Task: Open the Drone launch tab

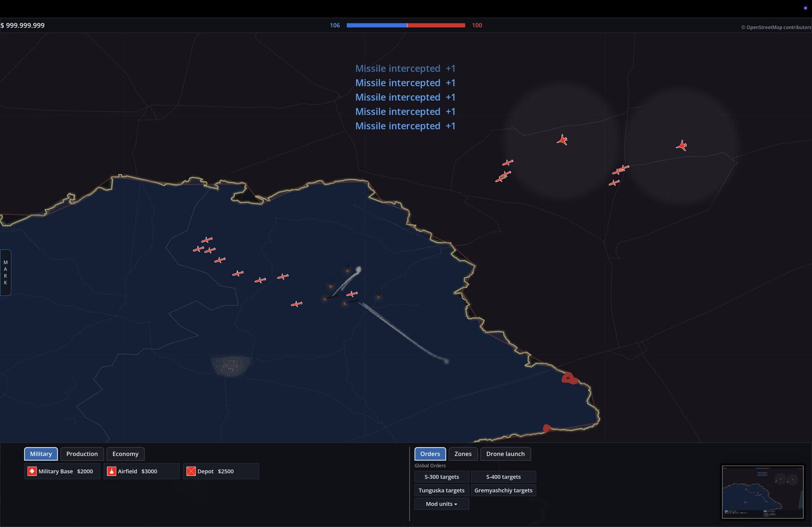Action: (505, 454)
